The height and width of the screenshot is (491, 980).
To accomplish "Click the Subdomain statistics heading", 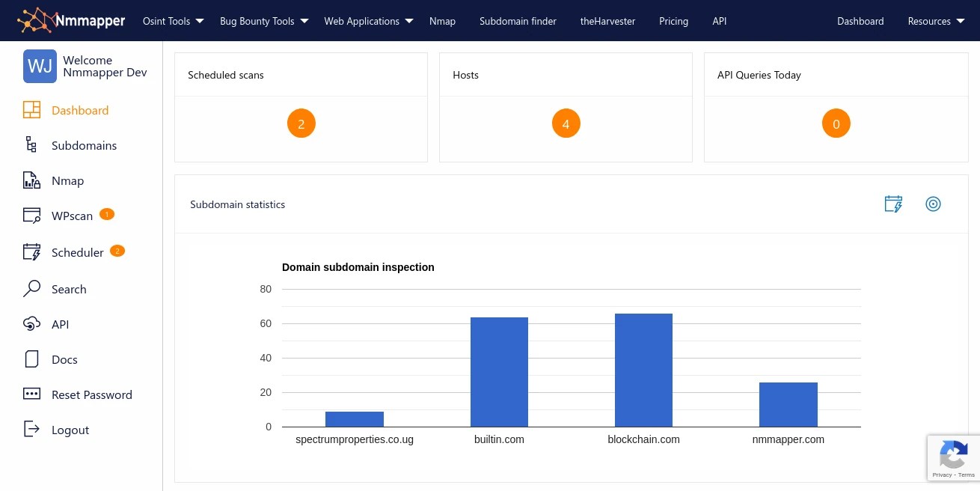I will click(x=237, y=204).
